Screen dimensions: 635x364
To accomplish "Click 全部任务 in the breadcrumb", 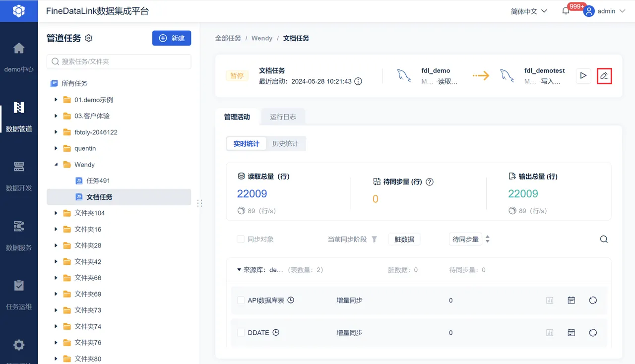I will click(228, 38).
